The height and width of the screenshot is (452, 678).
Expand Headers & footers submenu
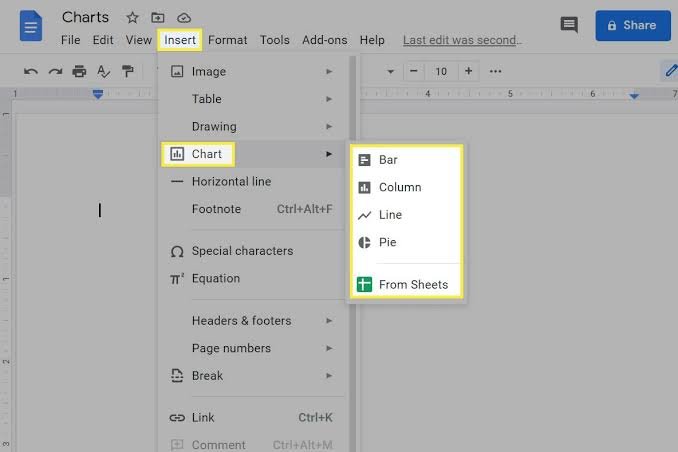click(x=252, y=321)
